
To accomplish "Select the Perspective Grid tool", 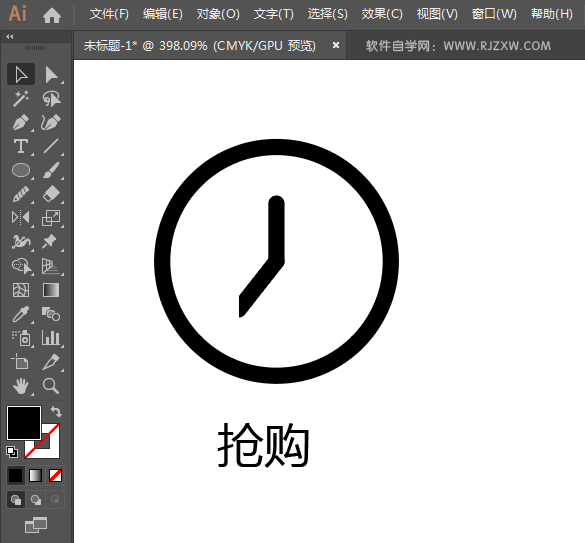I will point(51,266).
